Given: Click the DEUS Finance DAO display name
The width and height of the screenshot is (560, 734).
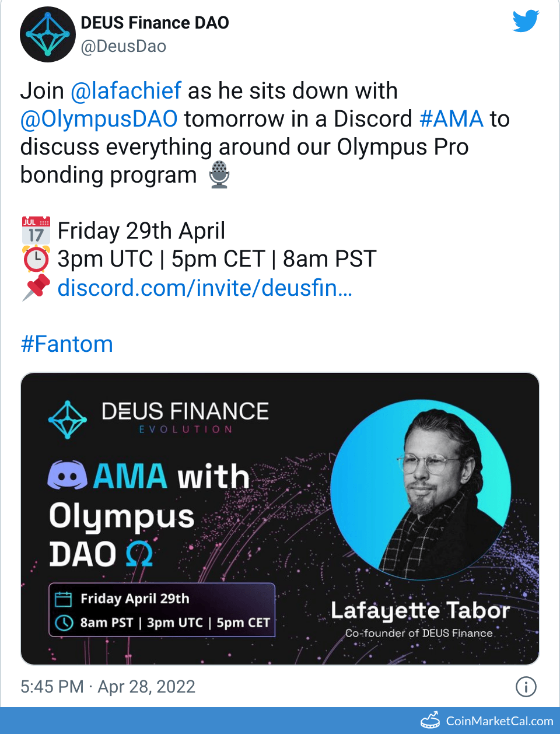Looking at the screenshot, I should coord(155,23).
